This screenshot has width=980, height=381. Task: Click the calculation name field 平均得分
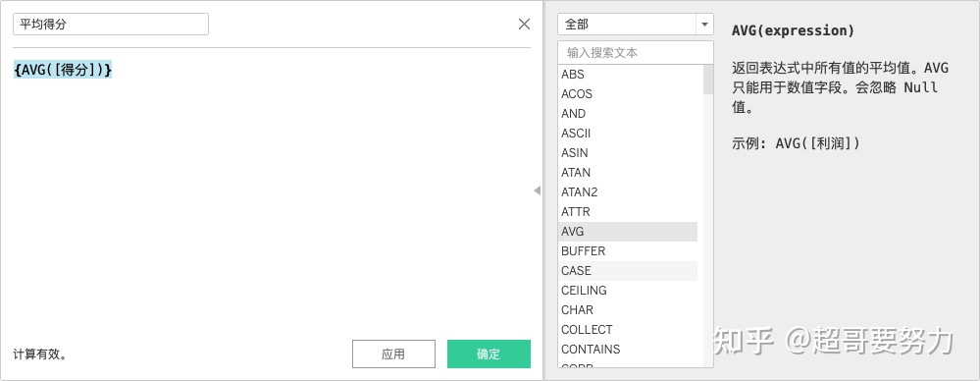coord(111,25)
